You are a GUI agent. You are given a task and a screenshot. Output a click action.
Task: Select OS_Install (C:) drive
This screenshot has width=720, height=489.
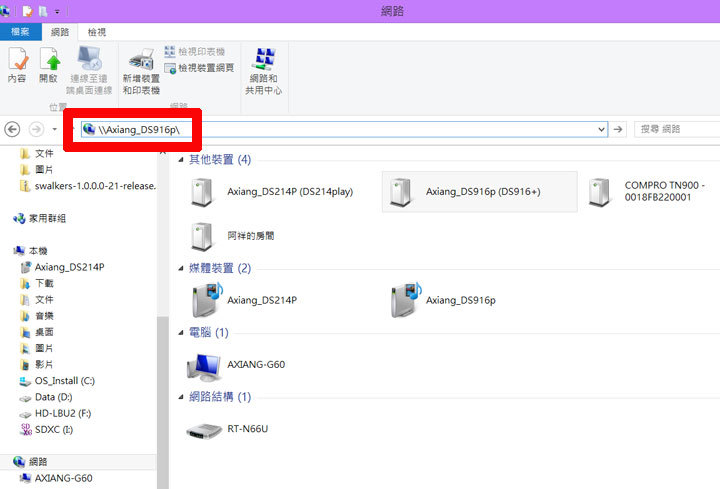point(57,381)
